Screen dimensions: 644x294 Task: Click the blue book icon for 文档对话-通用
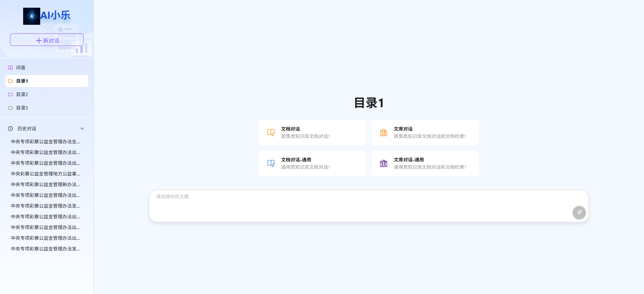point(271,163)
